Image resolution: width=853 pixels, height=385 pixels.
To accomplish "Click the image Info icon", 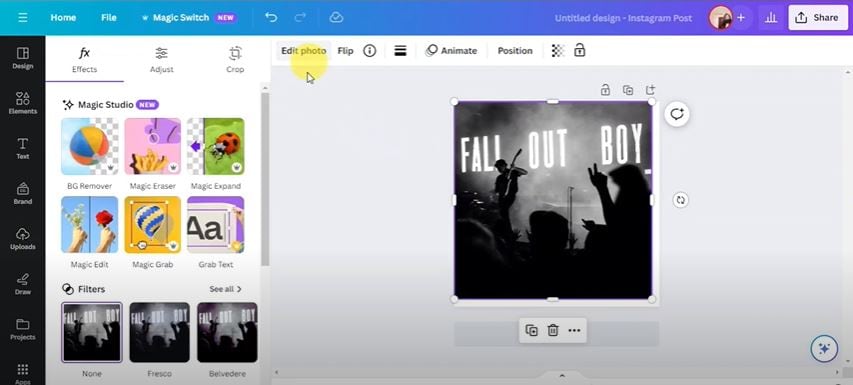I will pos(370,51).
